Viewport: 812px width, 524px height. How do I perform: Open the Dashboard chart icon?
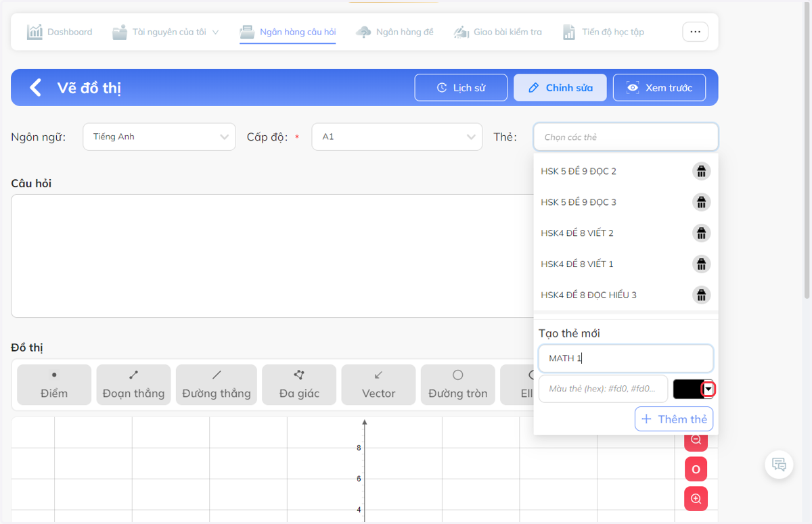[x=35, y=32]
